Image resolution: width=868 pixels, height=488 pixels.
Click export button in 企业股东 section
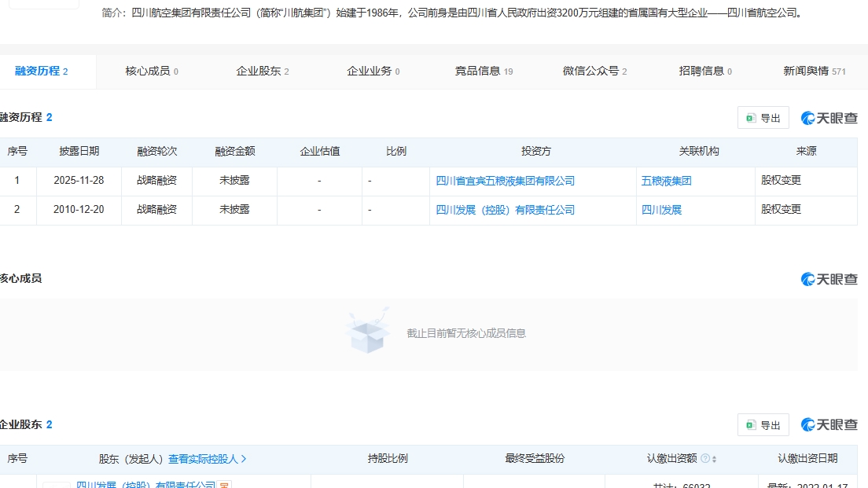click(763, 425)
